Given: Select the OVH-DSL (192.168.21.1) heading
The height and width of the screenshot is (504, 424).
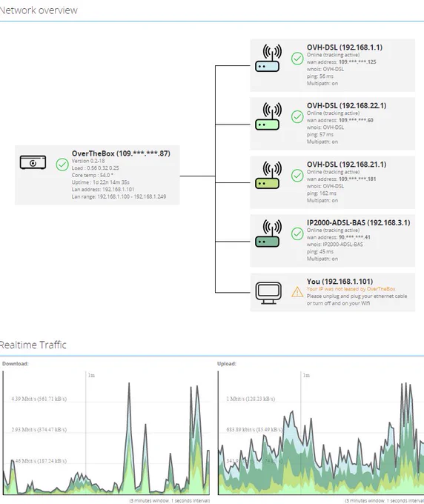Looking at the screenshot, I should click(346, 165).
